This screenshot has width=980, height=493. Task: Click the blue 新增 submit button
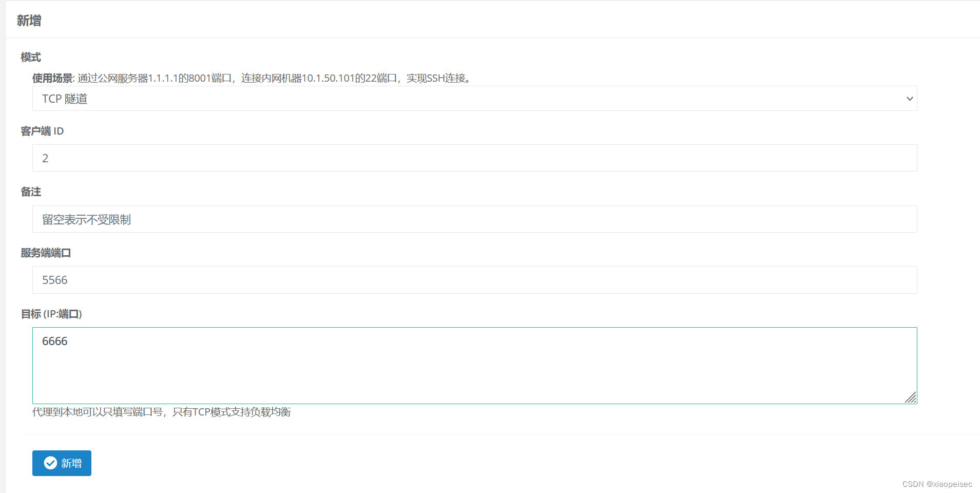[x=62, y=463]
